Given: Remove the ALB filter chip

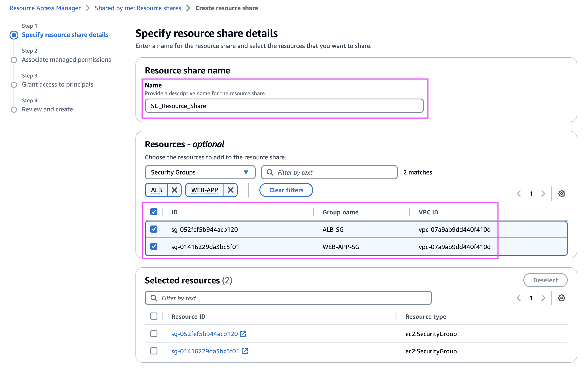Looking at the screenshot, I should tap(174, 190).
